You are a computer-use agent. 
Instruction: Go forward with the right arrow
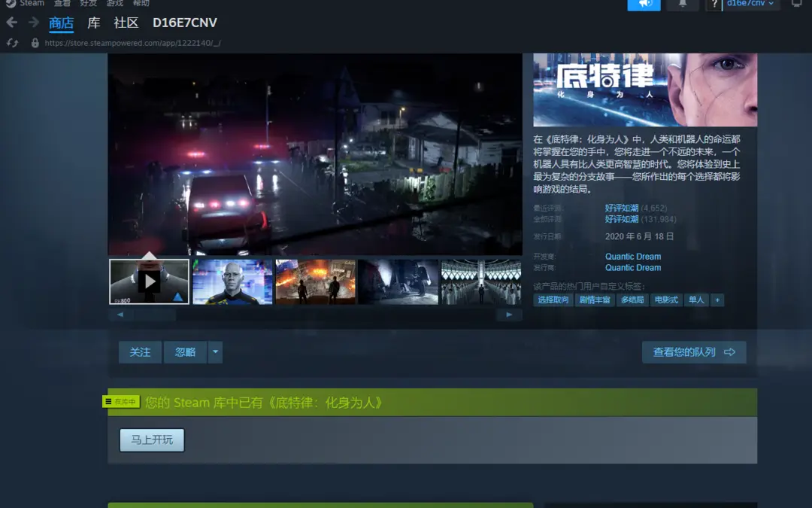click(x=34, y=23)
